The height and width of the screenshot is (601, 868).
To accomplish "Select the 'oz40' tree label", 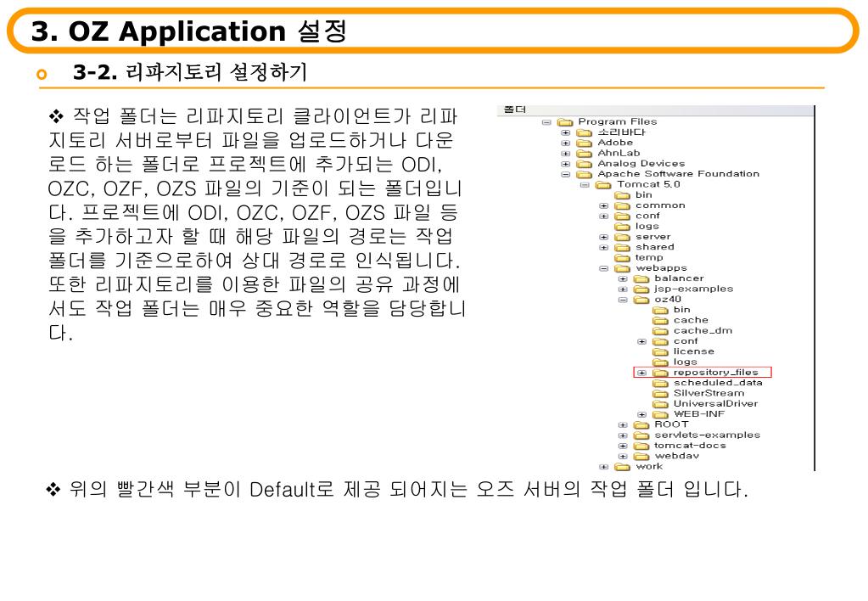I will (668, 300).
